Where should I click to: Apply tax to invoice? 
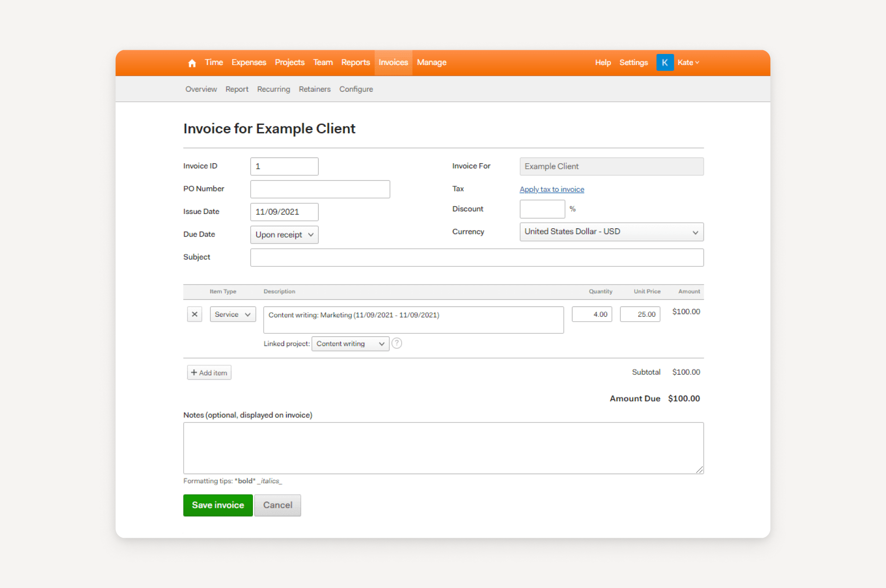point(551,189)
